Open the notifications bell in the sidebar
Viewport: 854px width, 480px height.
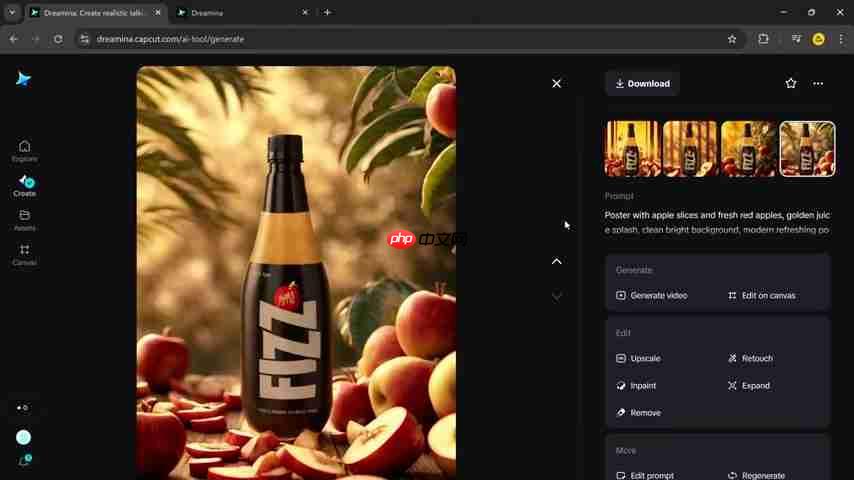25,461
